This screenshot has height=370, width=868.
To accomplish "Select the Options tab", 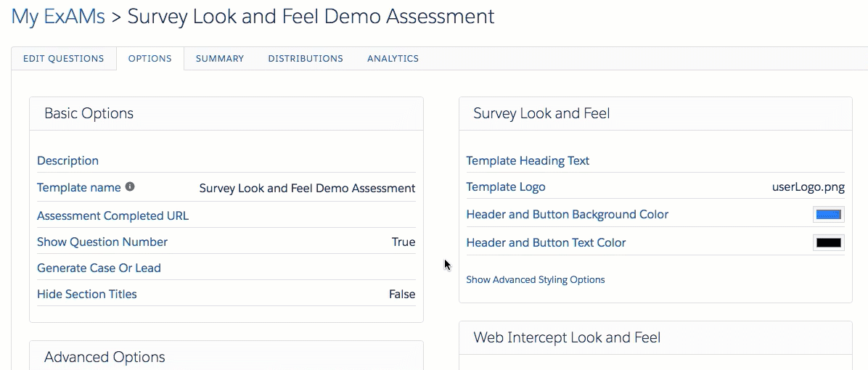I will point(150,59).
